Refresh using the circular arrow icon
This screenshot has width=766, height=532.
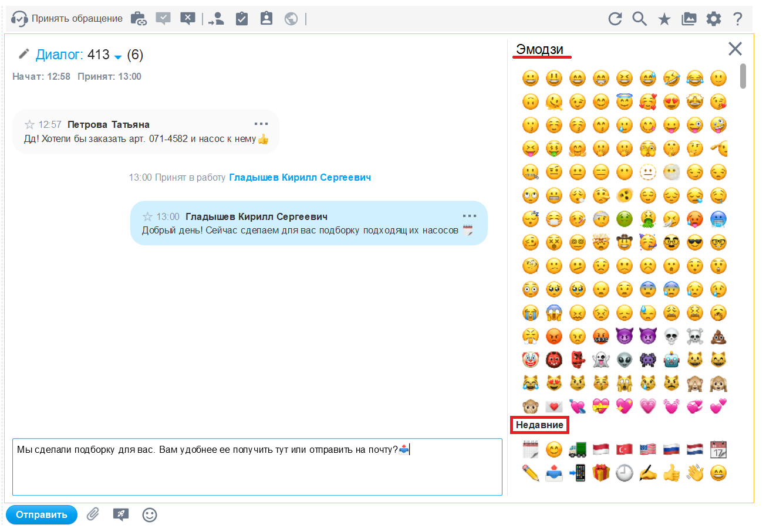point(615,19)
